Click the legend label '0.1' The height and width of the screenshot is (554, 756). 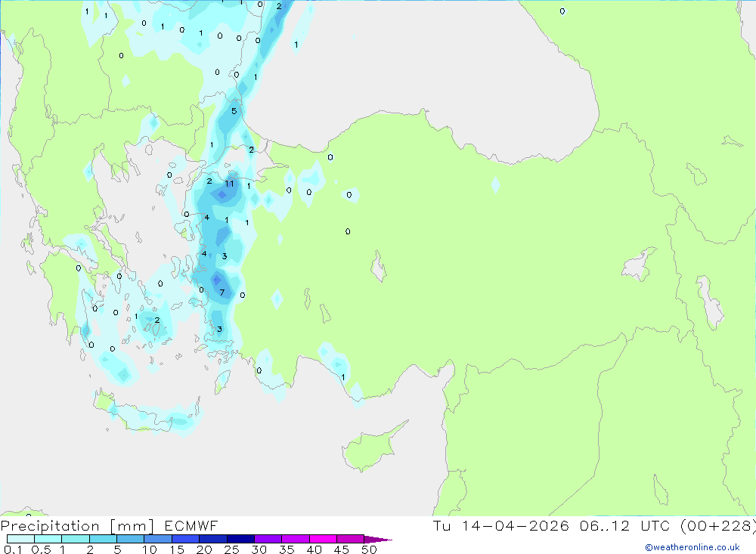[x=13, y=549]
